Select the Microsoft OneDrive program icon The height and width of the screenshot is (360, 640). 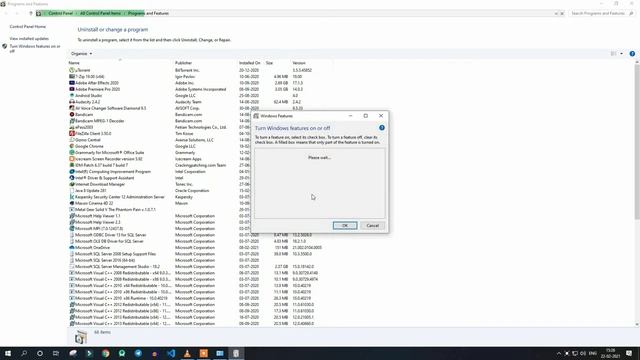[72, 247]
